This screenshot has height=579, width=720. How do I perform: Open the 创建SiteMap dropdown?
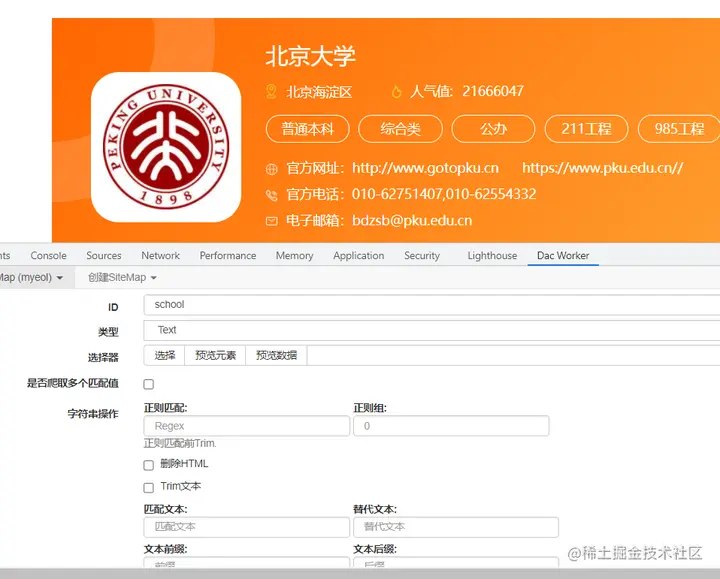(x=122, y=277)
